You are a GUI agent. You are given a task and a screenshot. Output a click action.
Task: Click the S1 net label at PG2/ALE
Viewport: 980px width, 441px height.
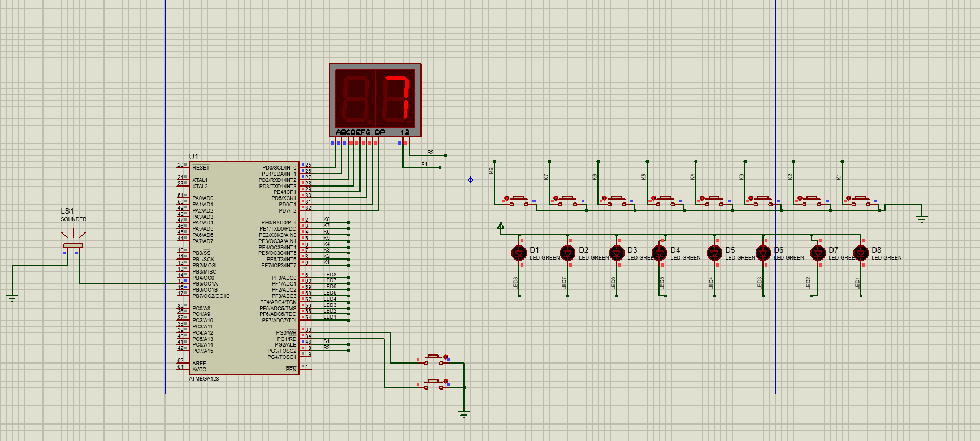[327, 341]
